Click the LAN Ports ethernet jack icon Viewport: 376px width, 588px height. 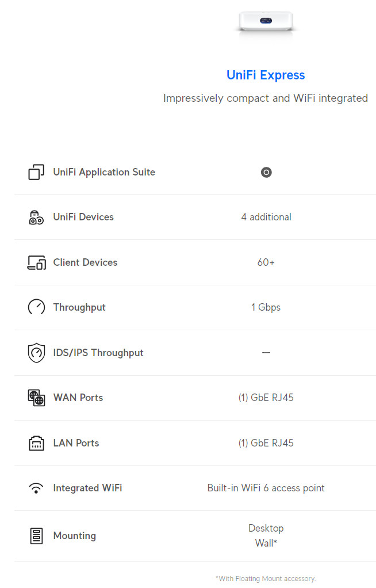coord(36,443)
